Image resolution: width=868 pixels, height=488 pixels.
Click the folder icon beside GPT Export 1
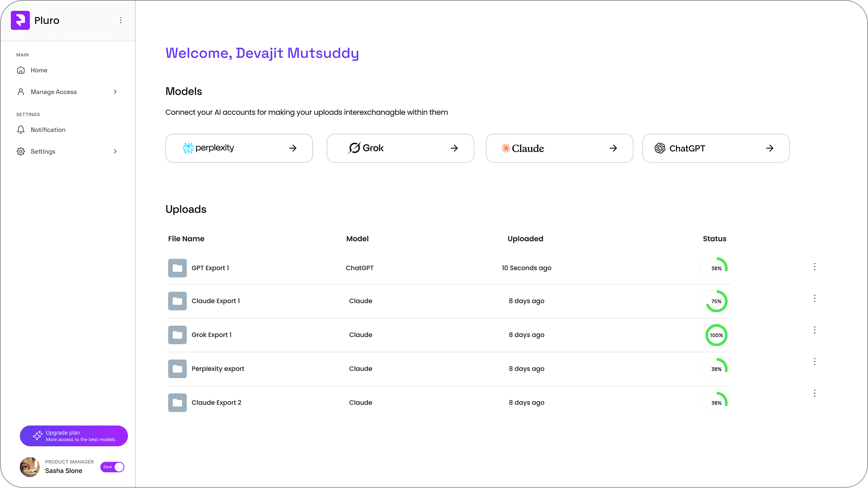click(x=177, y=268)
